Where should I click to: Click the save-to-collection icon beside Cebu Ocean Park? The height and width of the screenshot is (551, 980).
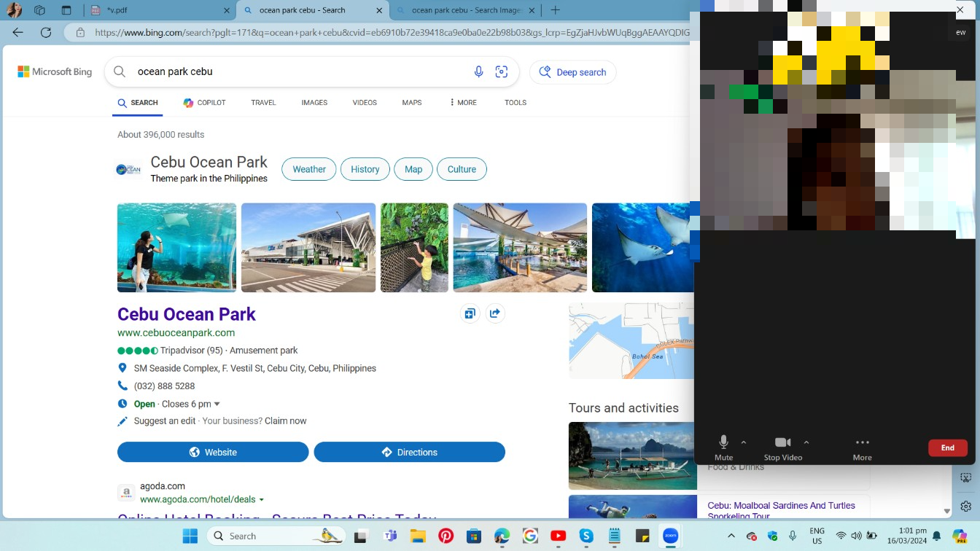470,313
